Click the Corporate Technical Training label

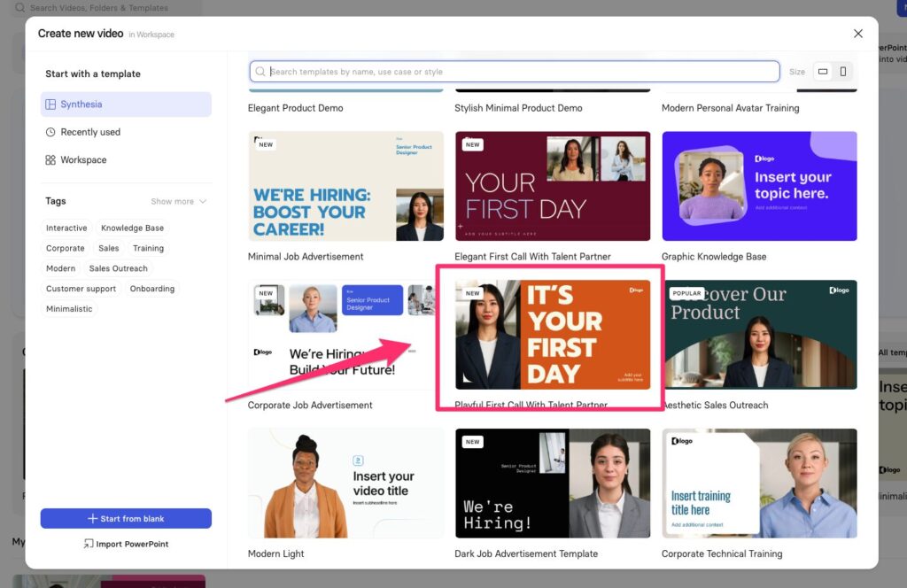(722, 553)
